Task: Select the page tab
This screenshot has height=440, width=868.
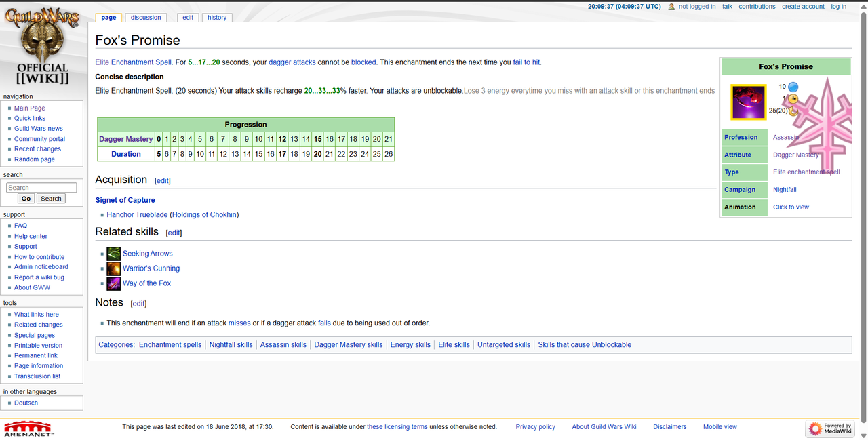Action: pos(108,18)
